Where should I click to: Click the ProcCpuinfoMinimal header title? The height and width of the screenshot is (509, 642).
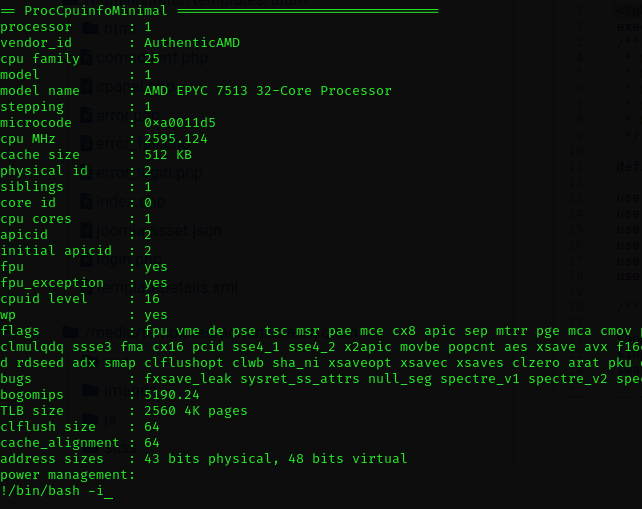coord(95,11)
